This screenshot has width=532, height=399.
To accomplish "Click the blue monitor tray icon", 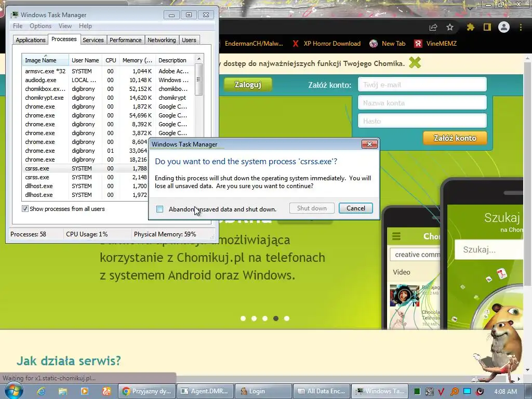I will pyautogui.click(x=467, y=392).
